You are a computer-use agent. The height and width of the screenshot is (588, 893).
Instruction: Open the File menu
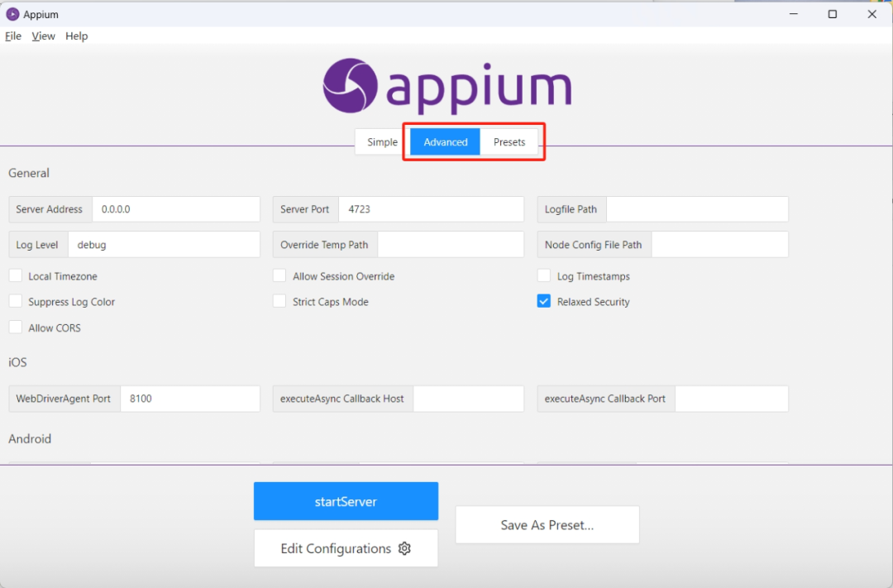pyautogui.click(x=13, y=36)
